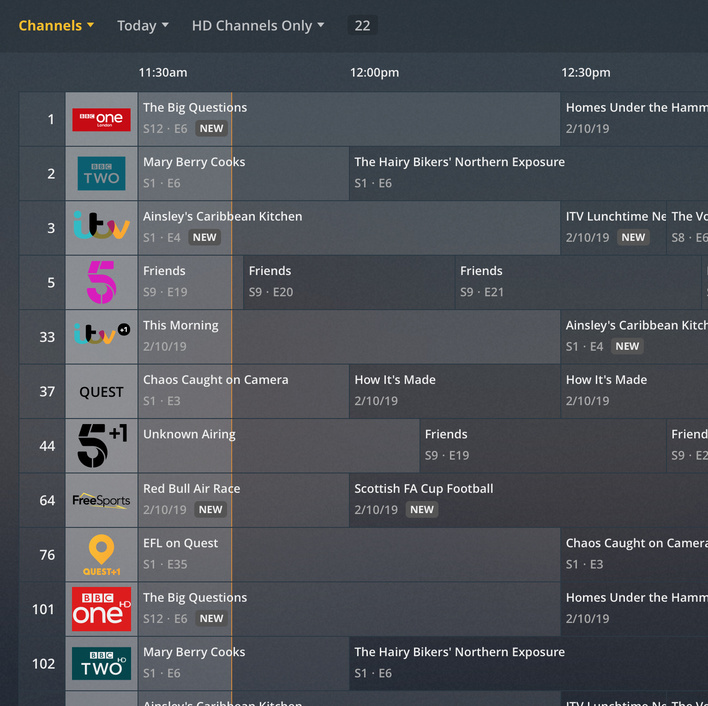Open The Big Questions on channel 101
Image resolution: width=708 pixels, height=706 pixels.
pyautogui.click(x=349, y=609)
